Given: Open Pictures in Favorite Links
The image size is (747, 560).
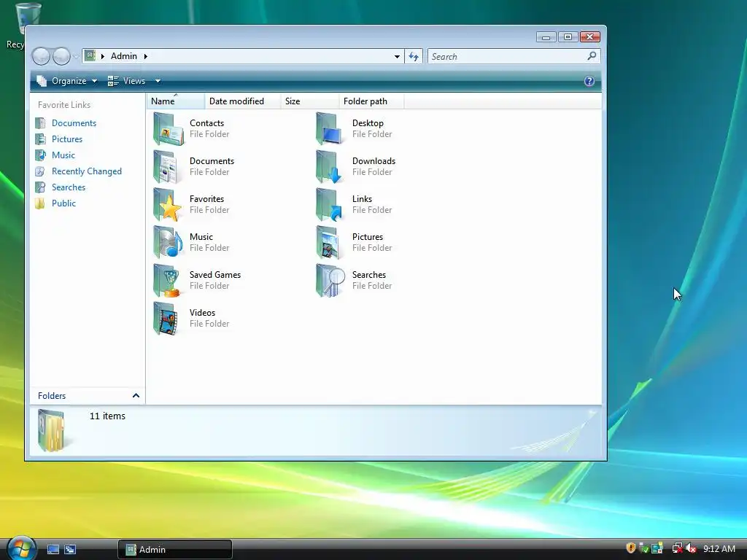Looking at the screenshot, I should tap(66, 139).
